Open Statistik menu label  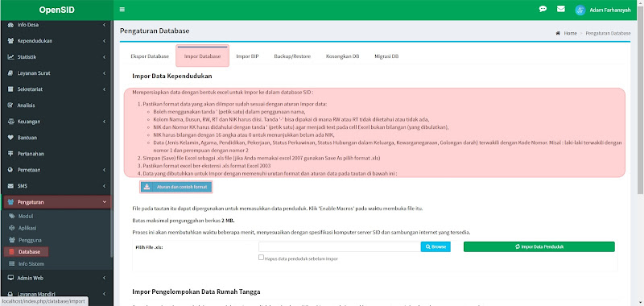tap(27, 57)
